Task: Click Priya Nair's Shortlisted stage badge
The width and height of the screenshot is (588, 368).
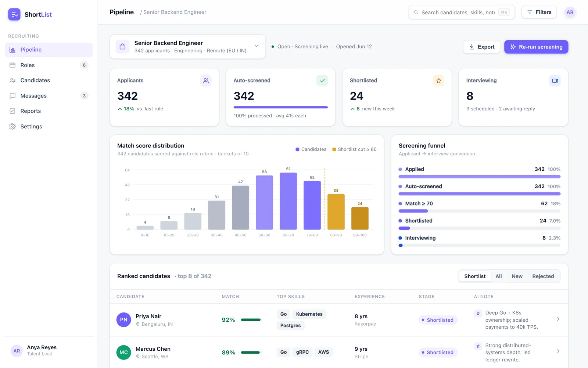Action: (438, 320)
